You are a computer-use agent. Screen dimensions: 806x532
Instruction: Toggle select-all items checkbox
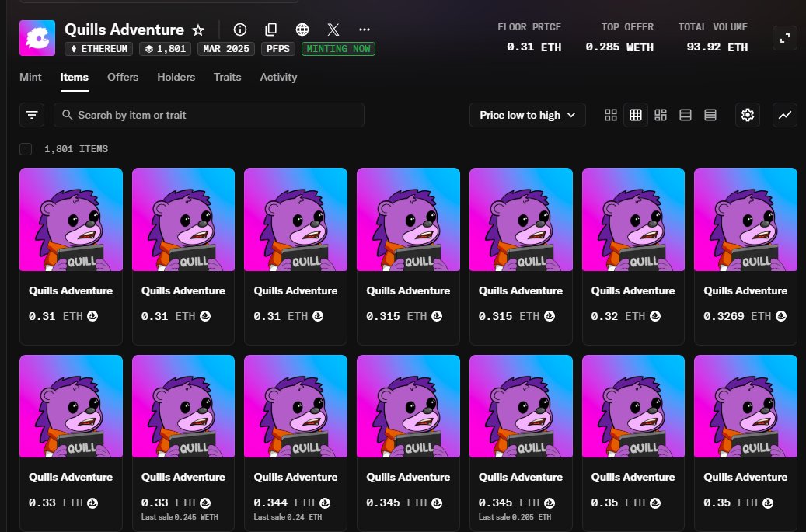[26, 149]
